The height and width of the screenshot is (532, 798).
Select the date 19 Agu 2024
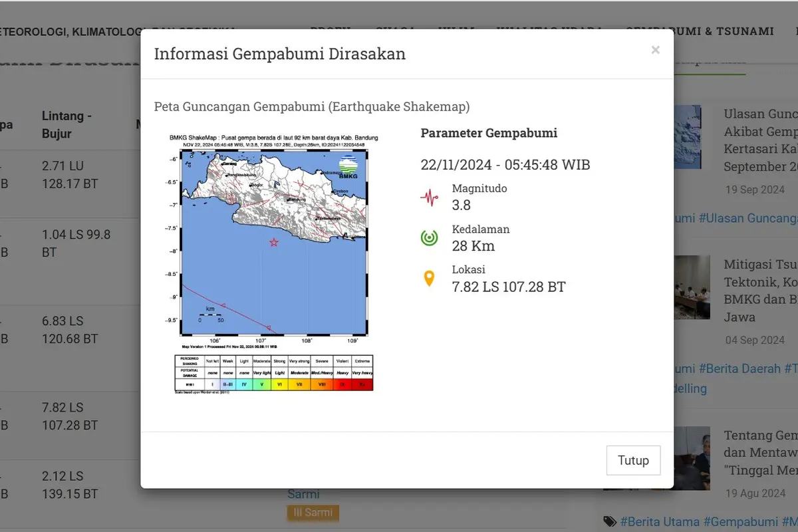755,493
